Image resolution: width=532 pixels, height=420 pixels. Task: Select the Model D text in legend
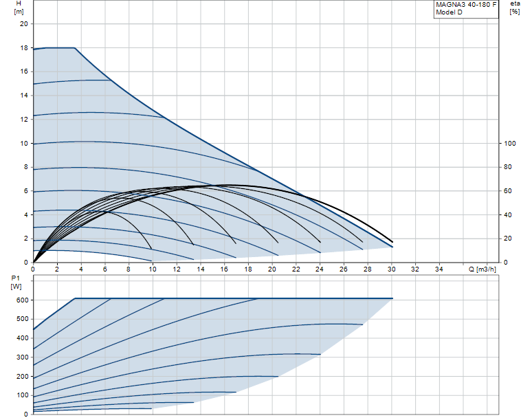pyautogui.click(x=450, y=12)
